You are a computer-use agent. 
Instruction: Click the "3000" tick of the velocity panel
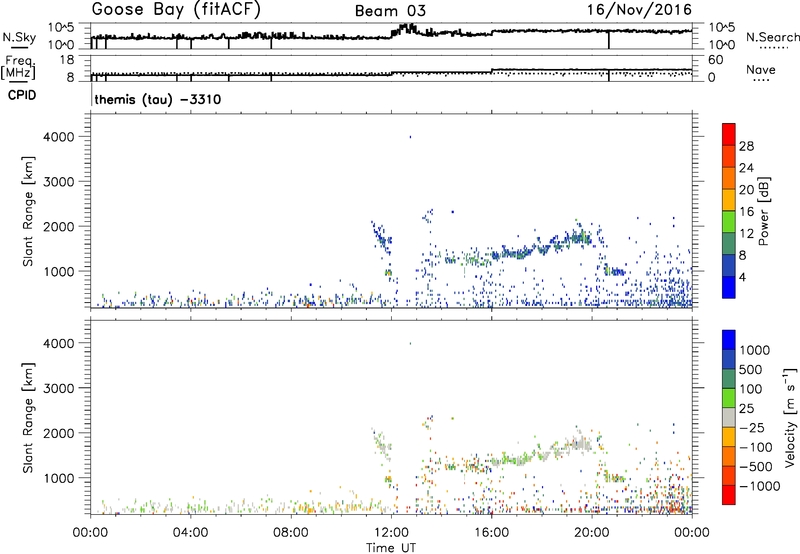point(59,388)
